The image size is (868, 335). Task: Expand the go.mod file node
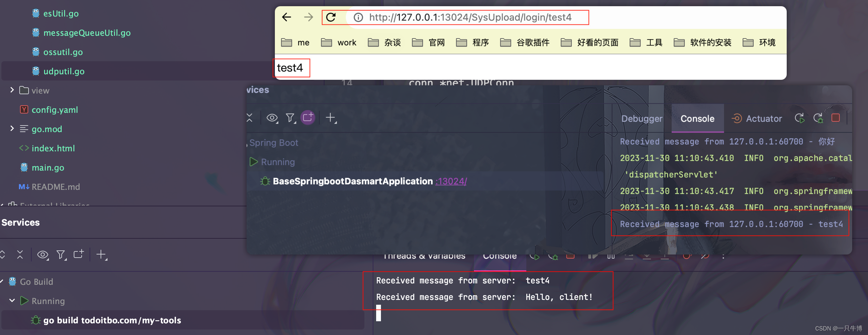(12, 129)
